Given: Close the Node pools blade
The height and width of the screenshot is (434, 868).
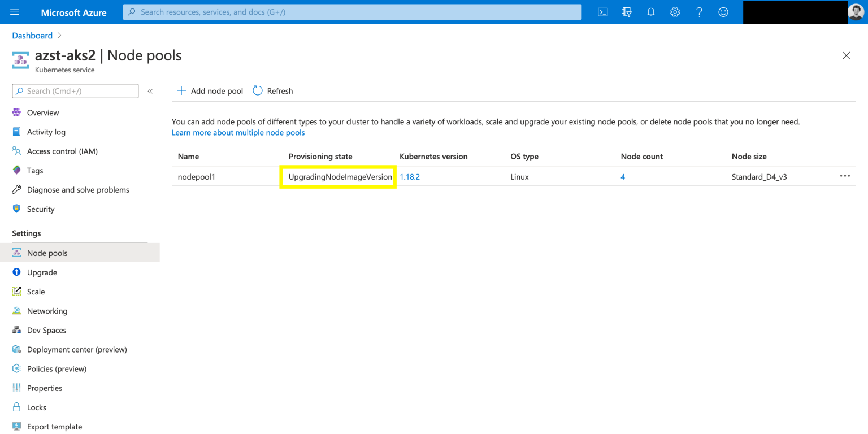Looking at the screenshot, I should pyautogui.click(x=846, y=55).
